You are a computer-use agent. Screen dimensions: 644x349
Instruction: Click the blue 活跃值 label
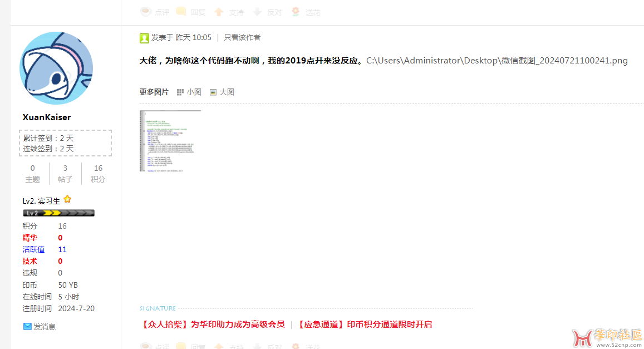click(33, 249)
